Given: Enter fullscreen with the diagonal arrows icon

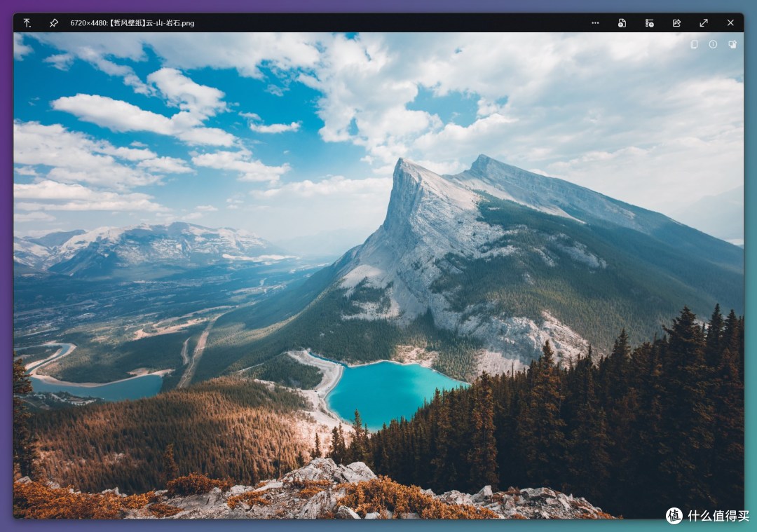Looking at the screenshot, I should click(x=704, y=22).
